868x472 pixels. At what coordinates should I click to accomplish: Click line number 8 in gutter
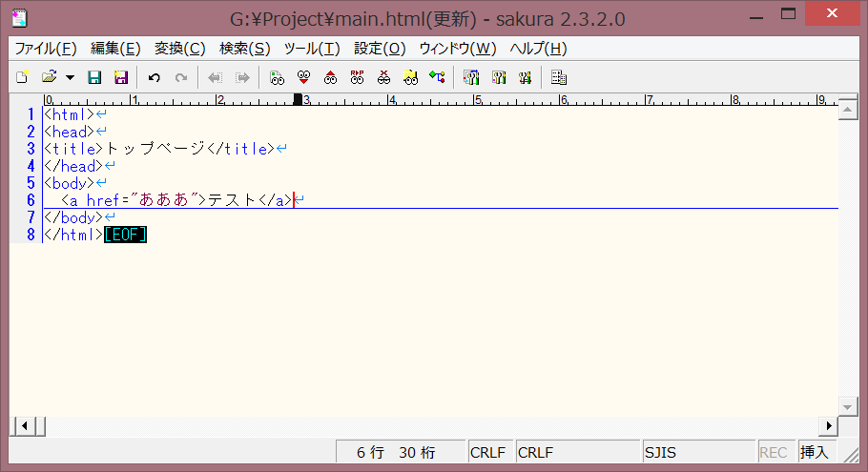[x=31, y=235]
